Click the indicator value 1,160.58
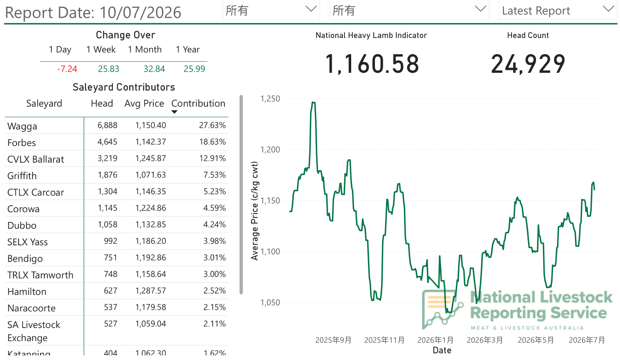Image resolution: width=620 pixels, height=364 pixels. coord(372,64)
